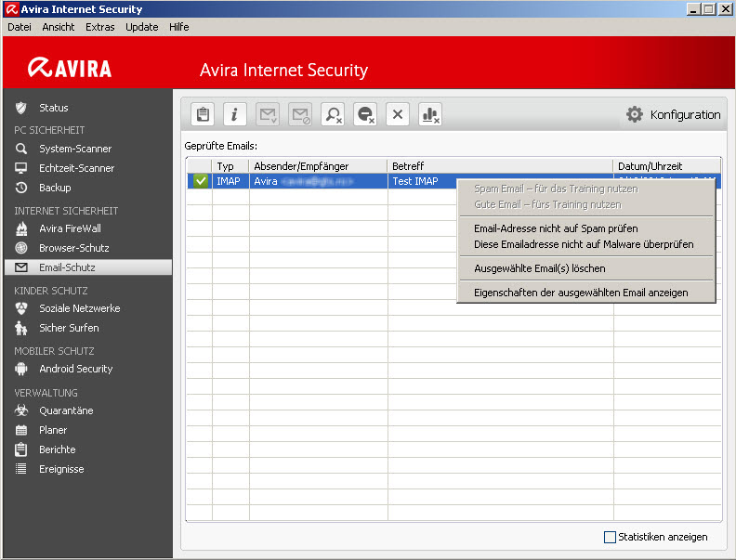The width and height of the screenshot is (736, 560).
Task: Click the flame icon beside Avira FireWall
Action: (21, 228)
